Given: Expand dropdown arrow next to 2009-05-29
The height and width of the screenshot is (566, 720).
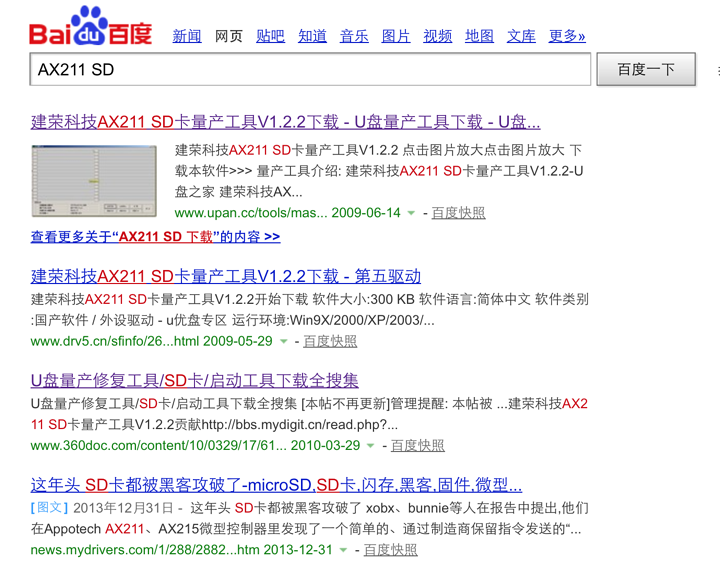Looking at the screenshot, I should click(284, 341).
